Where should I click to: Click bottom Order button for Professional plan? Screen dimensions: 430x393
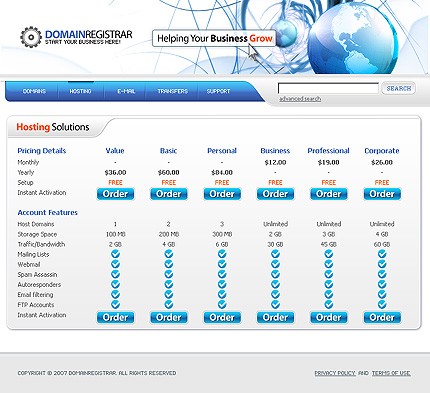tap(329, 317)
